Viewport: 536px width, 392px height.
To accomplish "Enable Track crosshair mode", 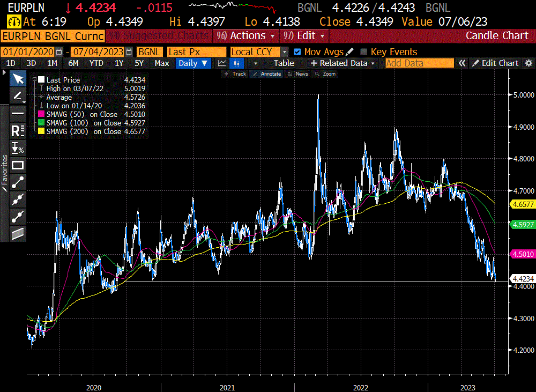I will click(x=235, y=74).
